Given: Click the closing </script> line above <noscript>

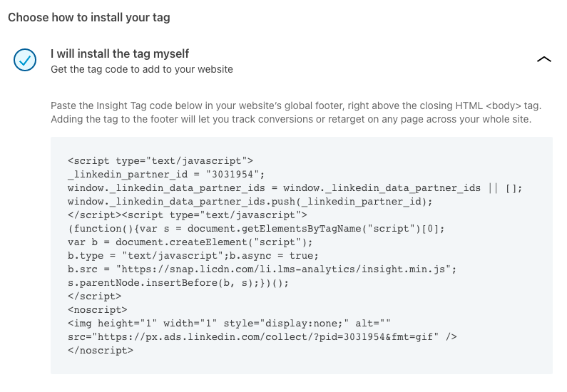Looking at the screenshot, I should pos(94,296).
